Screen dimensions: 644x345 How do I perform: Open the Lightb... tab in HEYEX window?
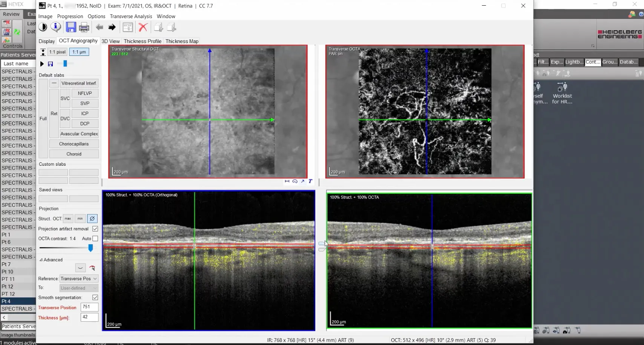click(574, 62)
